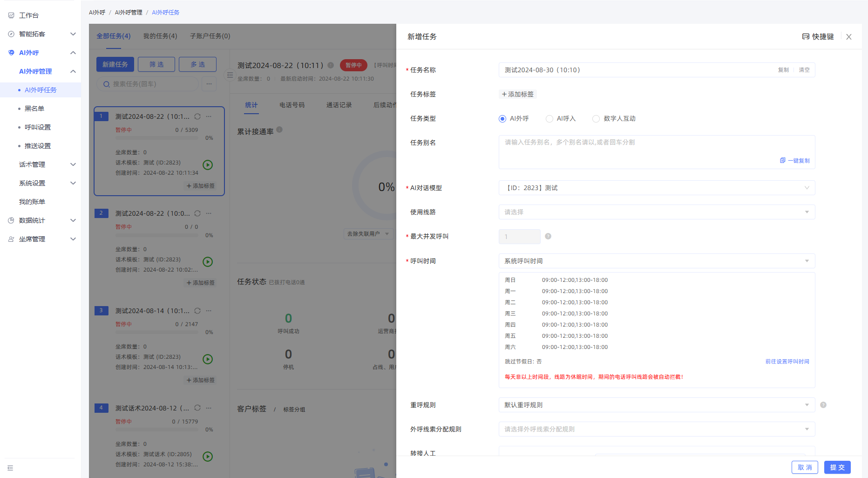
Task: Open 电话号码 tab
Action: point(292,105)
